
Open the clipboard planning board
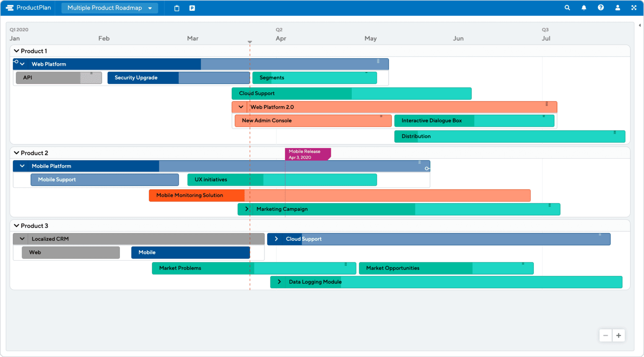pos(176,8)
